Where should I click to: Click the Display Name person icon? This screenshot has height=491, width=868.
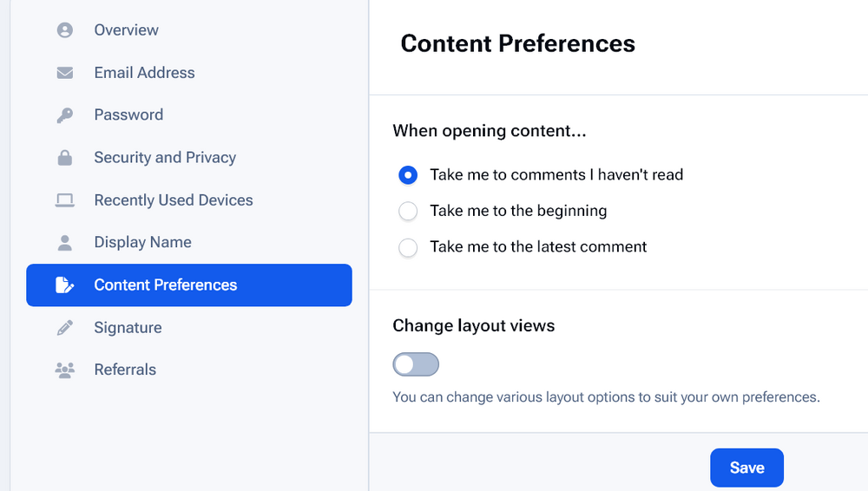coord(65,242)
